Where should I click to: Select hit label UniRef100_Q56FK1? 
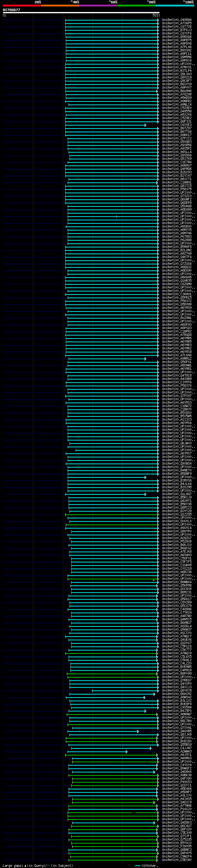pyautogui.click(x=176, y=362)
